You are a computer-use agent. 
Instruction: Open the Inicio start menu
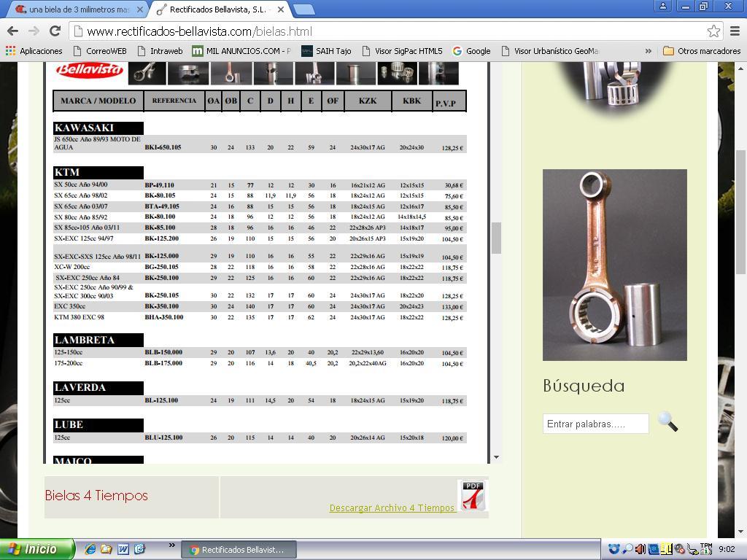click(x=36, y=549)
